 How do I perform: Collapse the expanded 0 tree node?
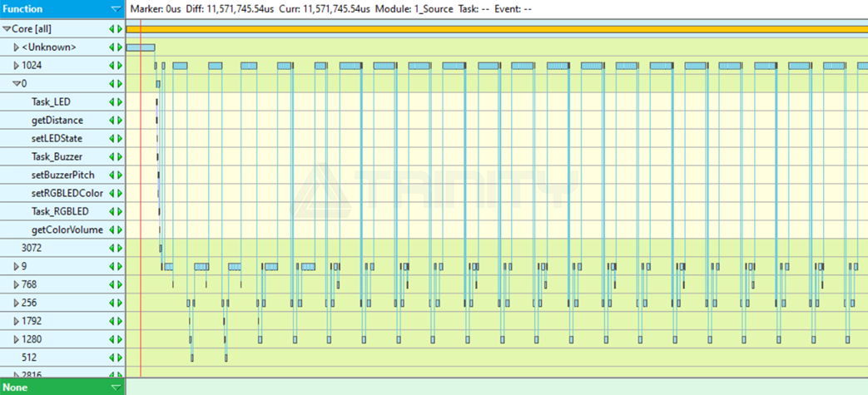pos(16,84)
